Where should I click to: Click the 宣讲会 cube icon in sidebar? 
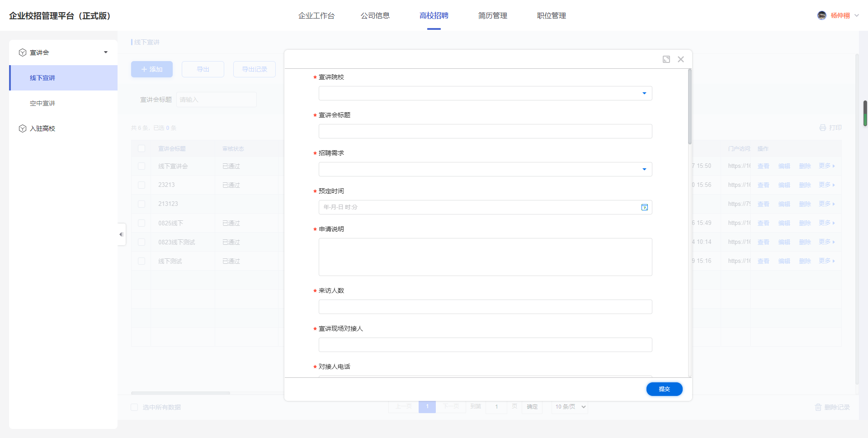(23, 52)
